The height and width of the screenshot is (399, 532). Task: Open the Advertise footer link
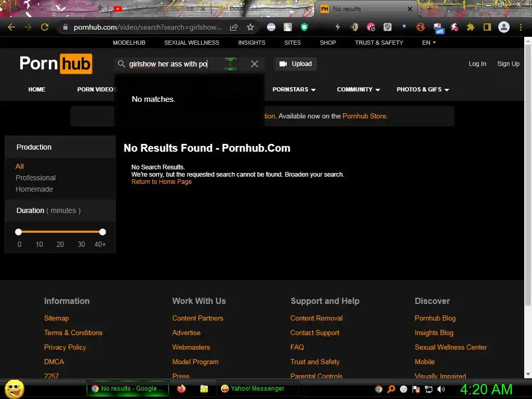pos(187,333)
